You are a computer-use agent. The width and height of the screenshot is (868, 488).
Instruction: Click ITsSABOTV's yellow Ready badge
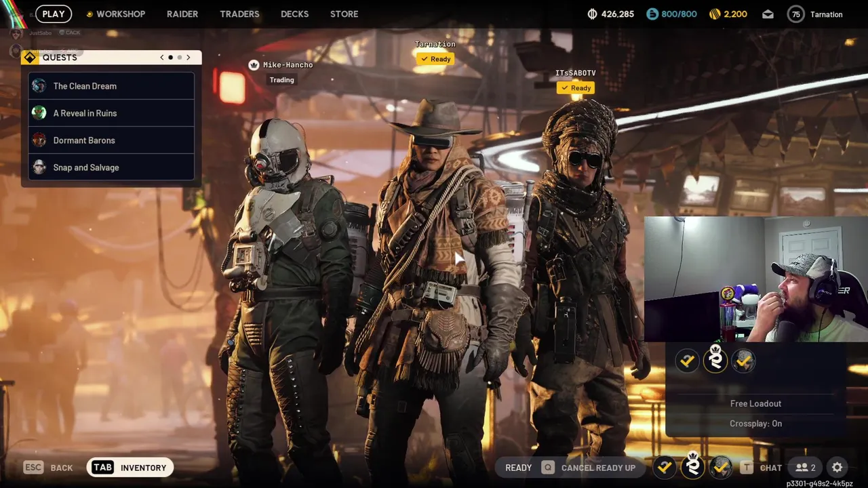pos(575,88)
